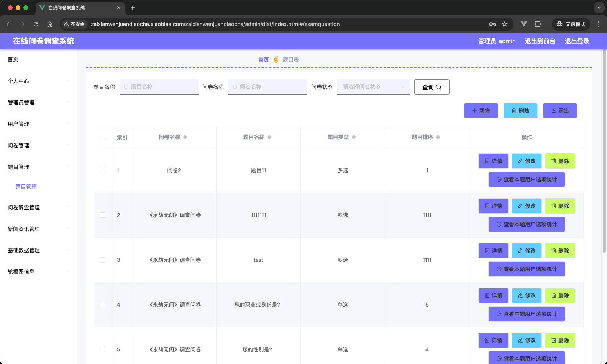Image resolution: width=607 pixels, height=364 pixels.
Task: Select the 题目管理 submenu item
Action: pos(38,187)
